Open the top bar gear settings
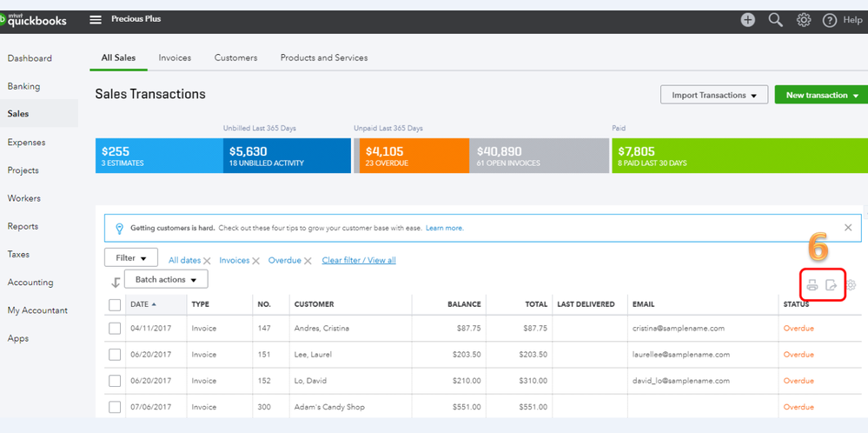 (x=803, y=20)
